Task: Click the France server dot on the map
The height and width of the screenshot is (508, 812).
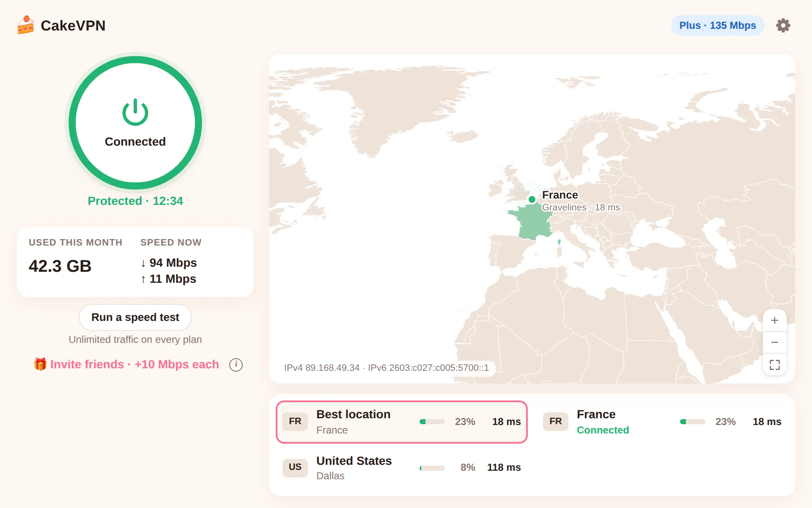Action: 532,199
